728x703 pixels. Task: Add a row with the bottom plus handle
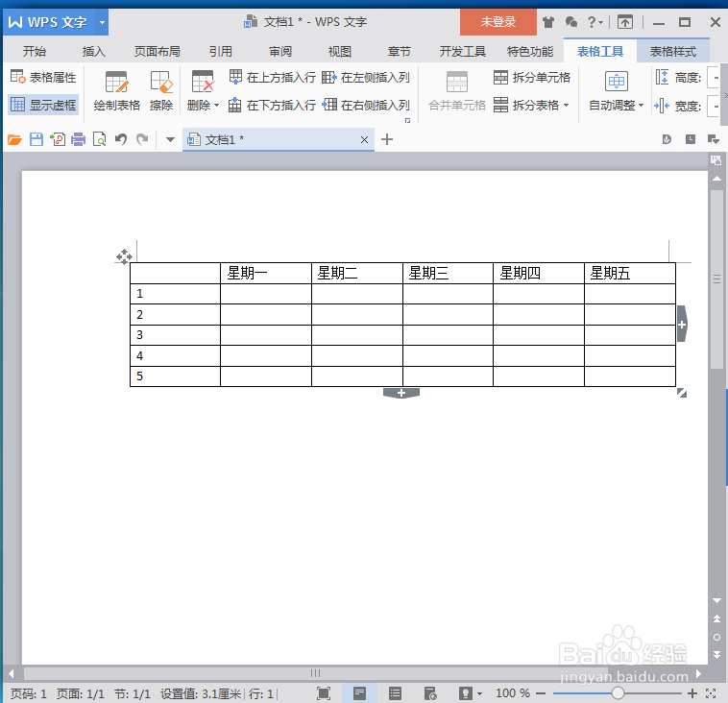click(x=401, y=394)
